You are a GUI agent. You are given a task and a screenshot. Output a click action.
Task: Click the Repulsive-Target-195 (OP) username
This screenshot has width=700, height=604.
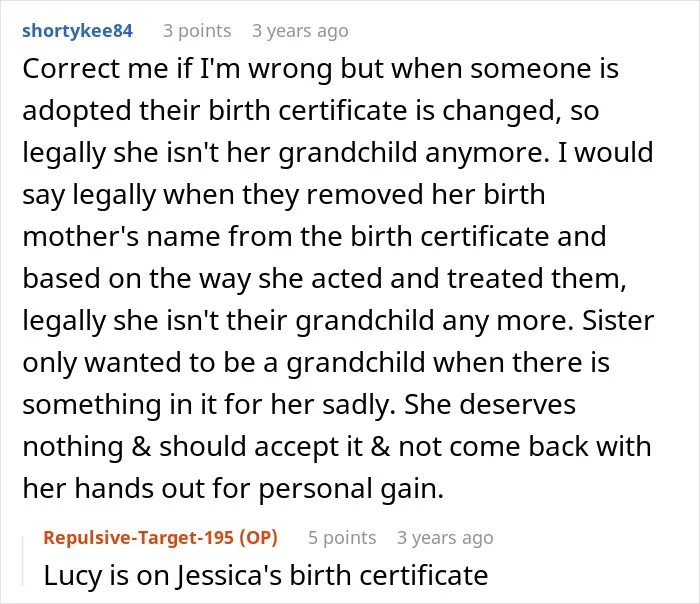161,537
